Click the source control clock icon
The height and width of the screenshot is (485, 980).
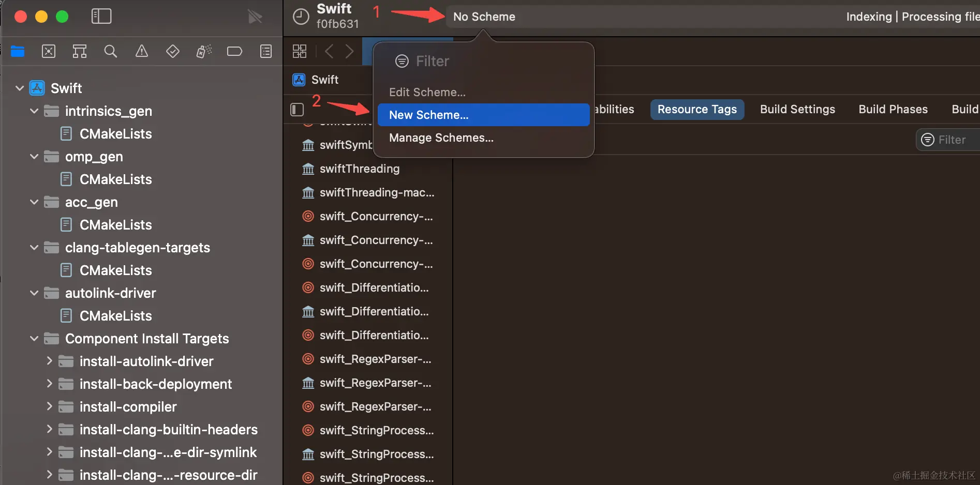pos(301,17)
